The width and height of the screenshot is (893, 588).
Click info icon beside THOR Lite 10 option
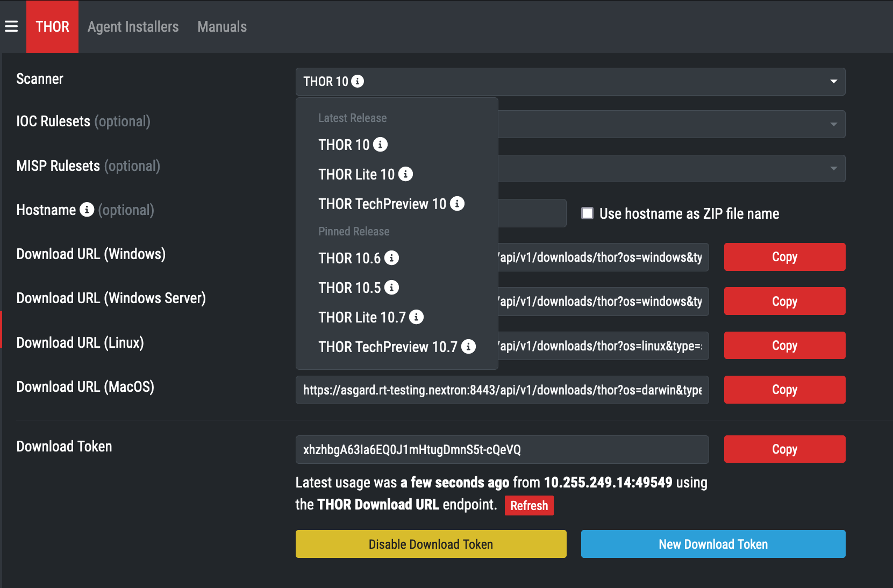(x=405, y=174)
